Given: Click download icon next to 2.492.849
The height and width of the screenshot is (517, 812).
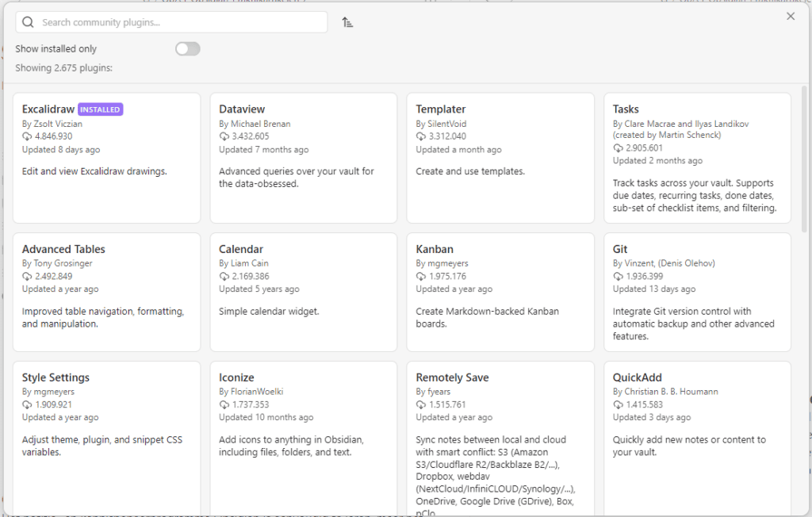Looking at the screenshot, I should (x=27, y=276).
